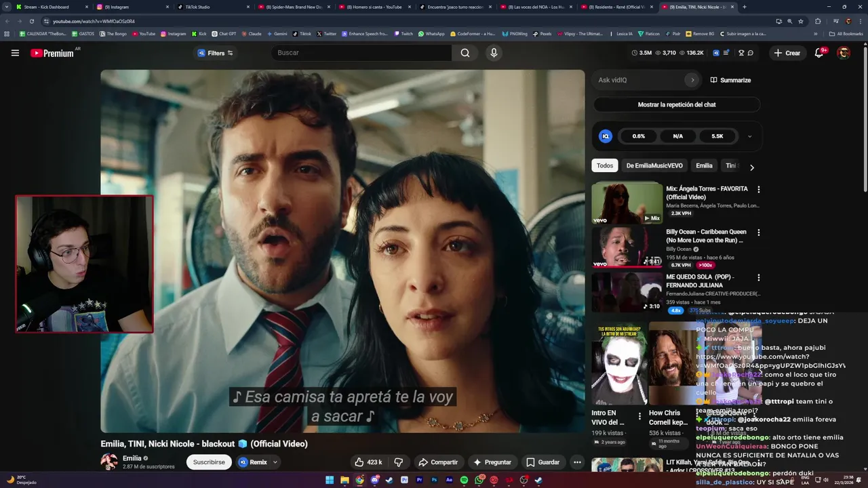Screen dimensions: 868x488
Task: Open Mix Ángela Torres FAVORITA thumbnail
Action: click(627, 203)
